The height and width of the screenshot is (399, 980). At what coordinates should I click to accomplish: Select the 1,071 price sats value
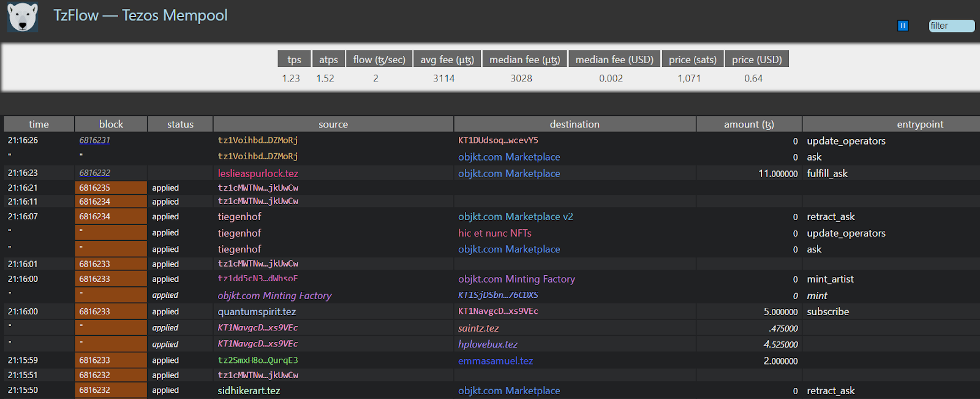pyautogui.click(x=689, y=78)
